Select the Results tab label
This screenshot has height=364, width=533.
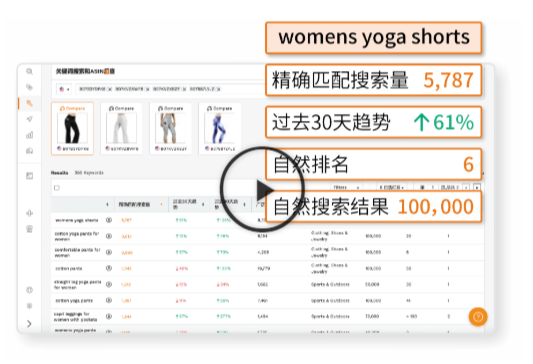pos(59,173)
